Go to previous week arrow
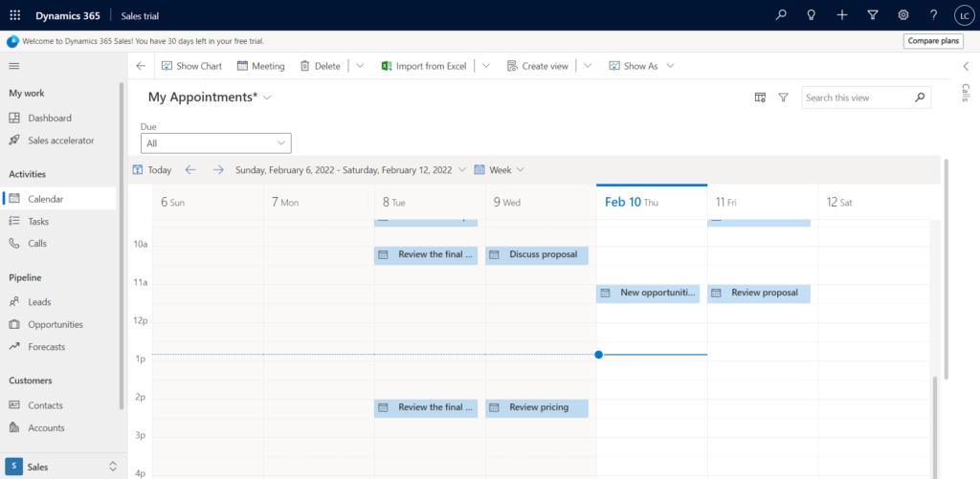 pyautogui.click(x=190, y=169)
